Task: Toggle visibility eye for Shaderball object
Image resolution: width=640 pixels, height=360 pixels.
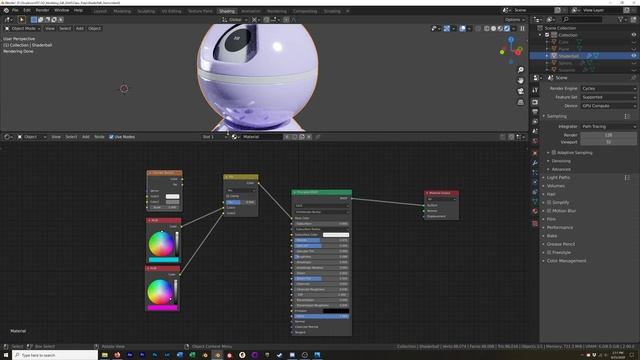Action: [634, 56]
